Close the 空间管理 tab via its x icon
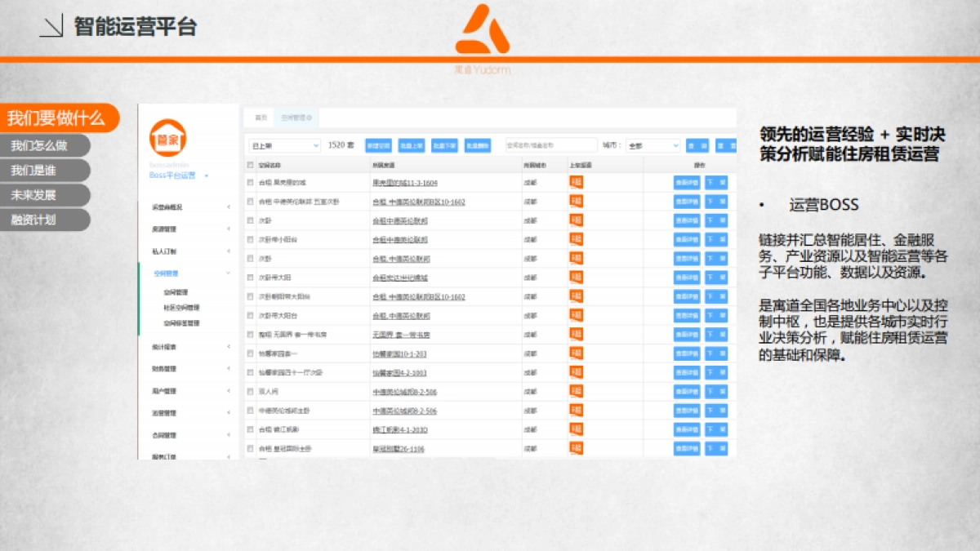The image size is (980, 551). [x=310, y=118]
